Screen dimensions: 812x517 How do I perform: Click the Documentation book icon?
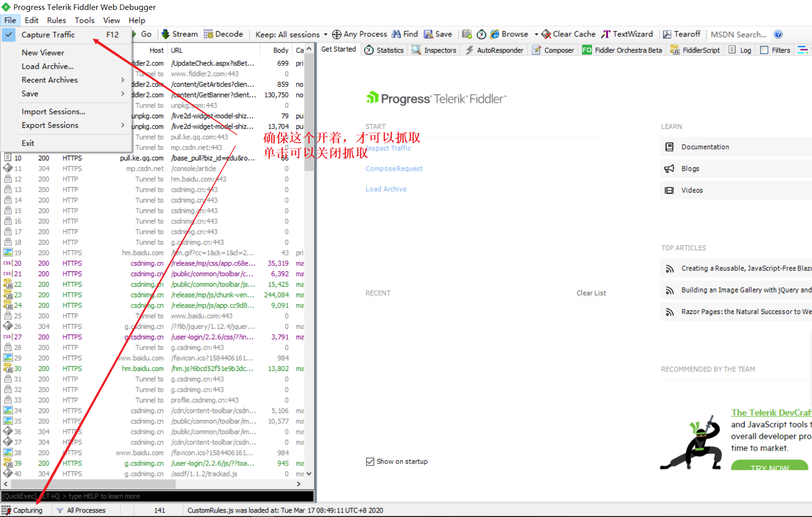[669, 147]
